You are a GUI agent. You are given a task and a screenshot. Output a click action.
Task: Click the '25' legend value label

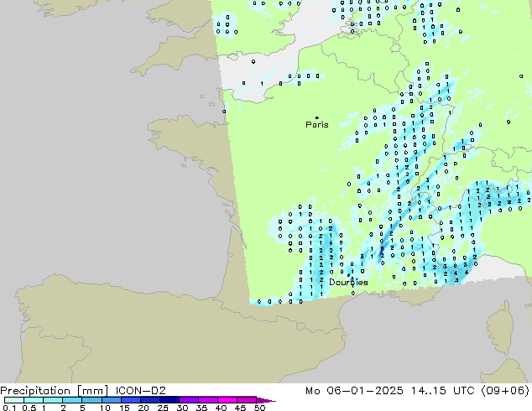(163, 408)
